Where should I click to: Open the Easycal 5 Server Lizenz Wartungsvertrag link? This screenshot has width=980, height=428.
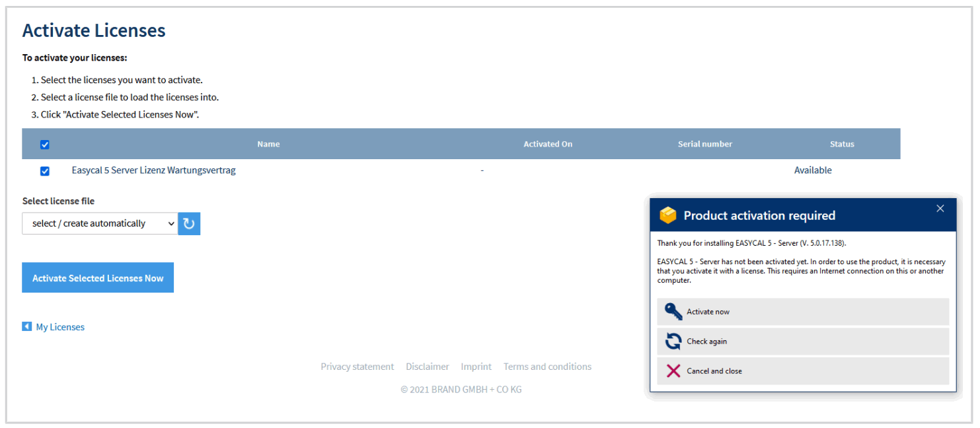pos(153,170)
